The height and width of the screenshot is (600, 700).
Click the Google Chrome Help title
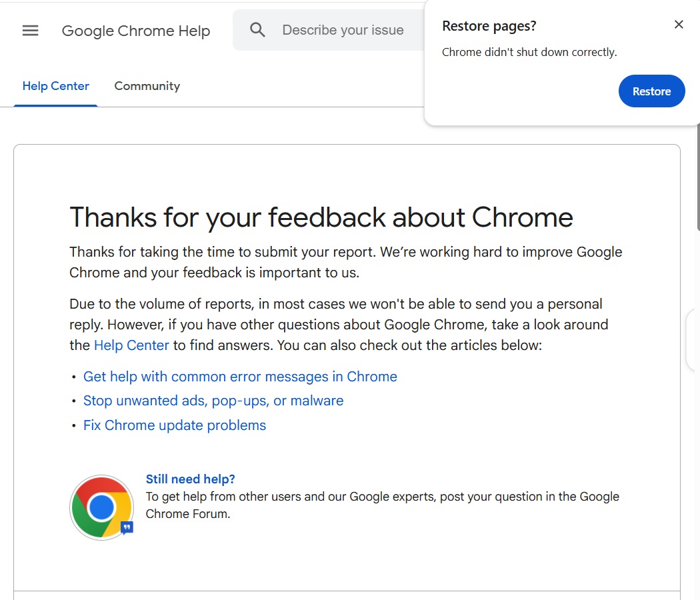point(136,31)
